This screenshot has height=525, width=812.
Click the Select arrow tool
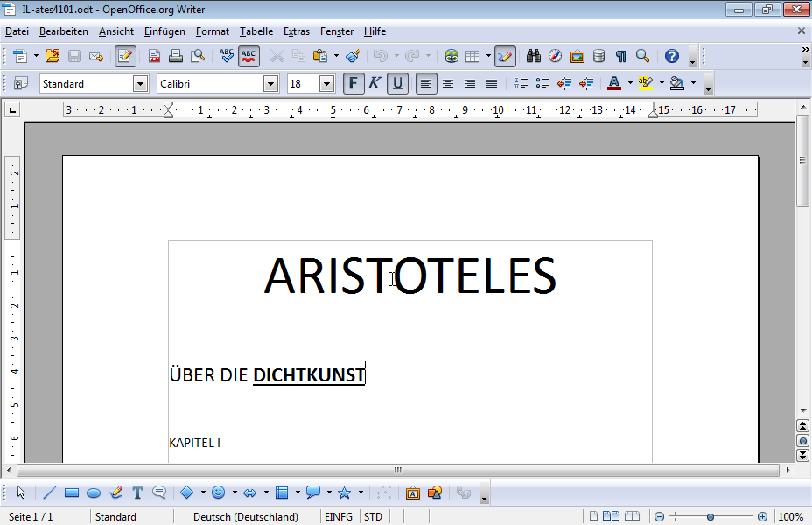(21, 493)
